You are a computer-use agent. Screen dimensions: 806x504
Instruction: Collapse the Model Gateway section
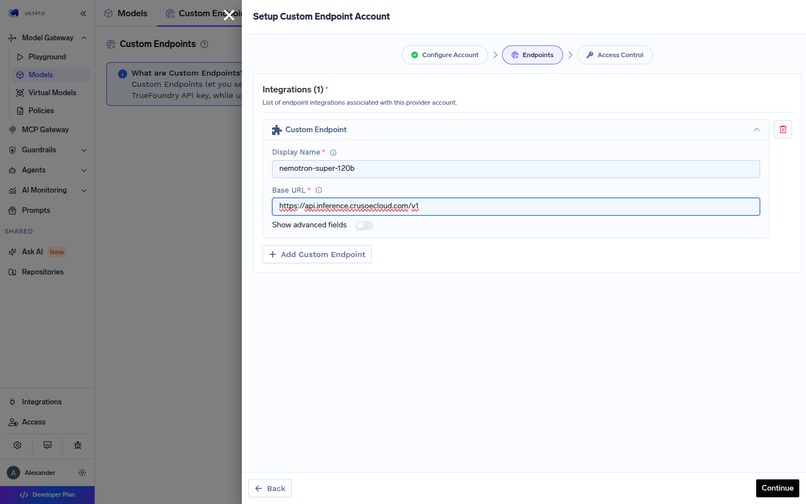click(84, 38)
